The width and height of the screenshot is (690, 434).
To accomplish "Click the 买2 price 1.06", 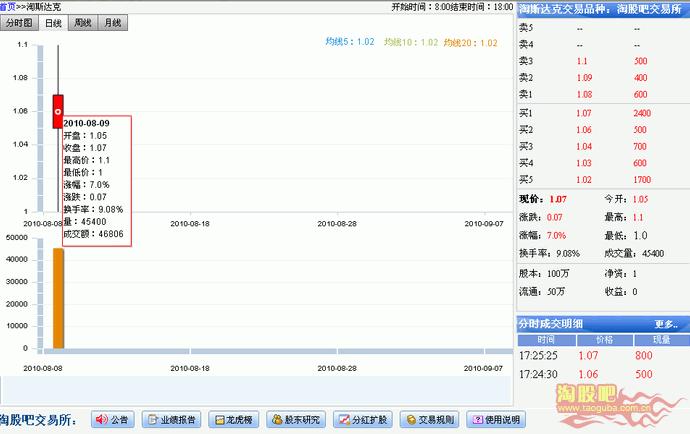I will tap(584, 130).
